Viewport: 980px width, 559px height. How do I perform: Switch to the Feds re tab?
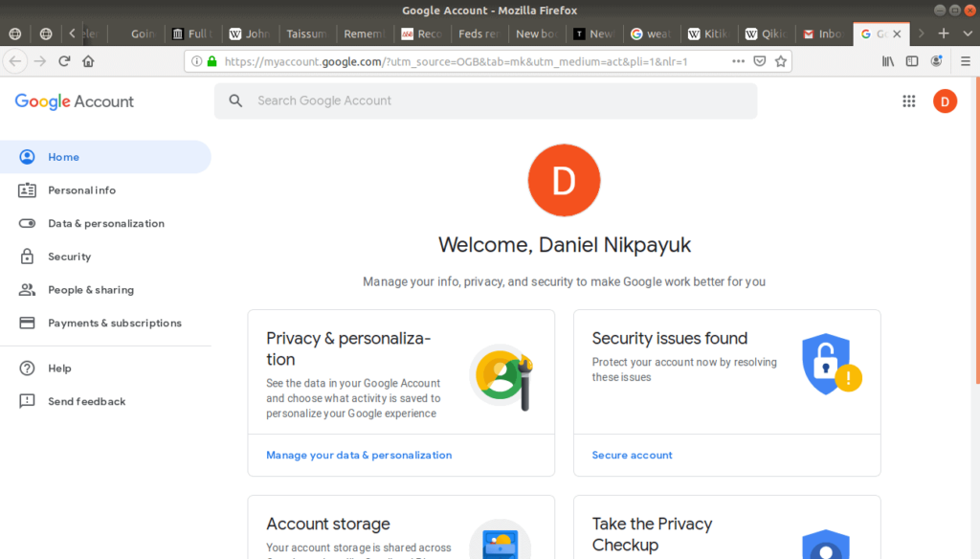(x=479, y=34)
